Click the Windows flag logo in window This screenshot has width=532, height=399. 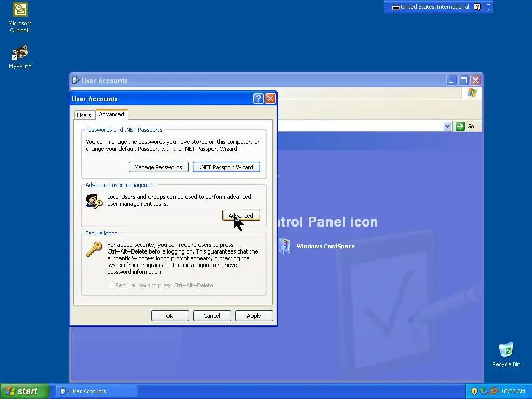pos(472,93)
